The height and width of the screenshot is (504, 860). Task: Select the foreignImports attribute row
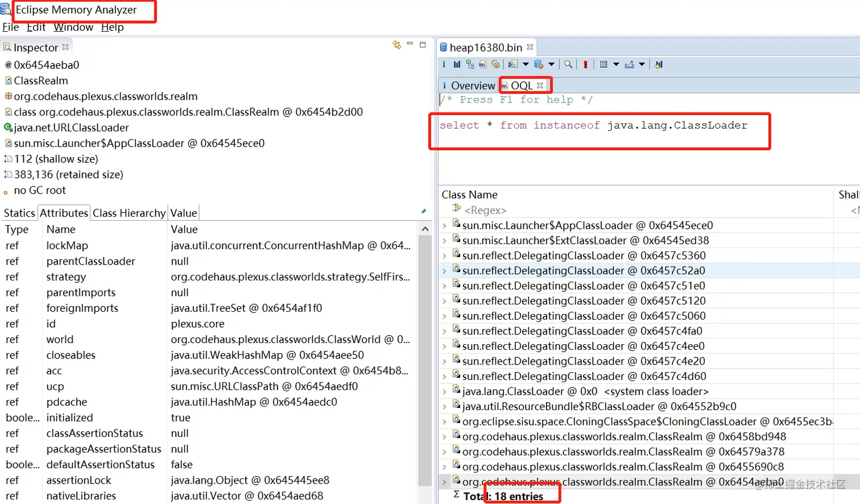pos(209,308)
